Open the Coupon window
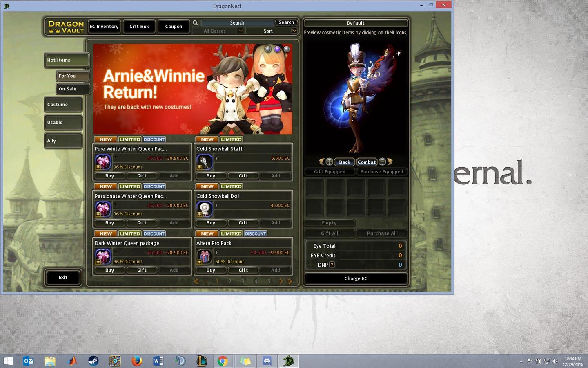This screenshot has width=588, height=368. coord(174,27)
